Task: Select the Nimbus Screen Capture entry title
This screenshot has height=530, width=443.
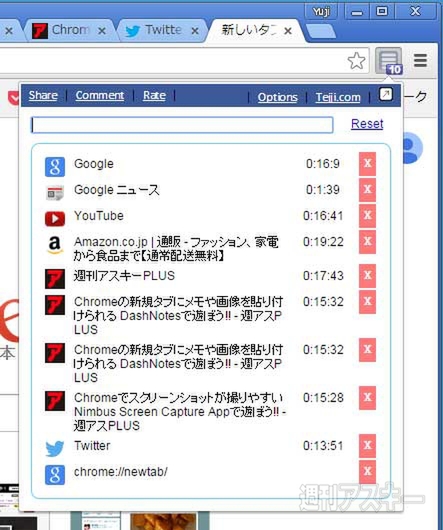Action: (x=179, y=412)
